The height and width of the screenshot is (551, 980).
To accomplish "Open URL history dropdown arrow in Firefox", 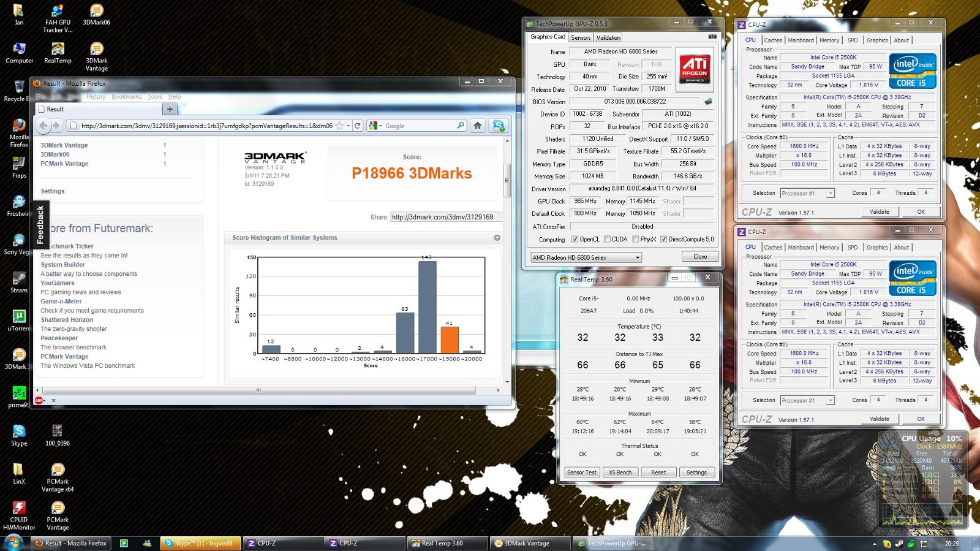I will [349, 126].
